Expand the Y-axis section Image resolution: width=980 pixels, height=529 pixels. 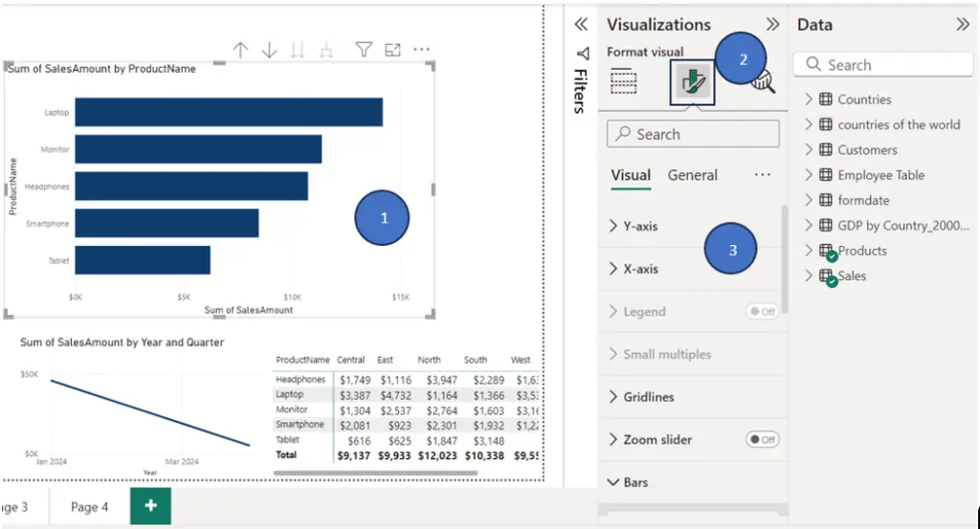[x=634, y=226]
